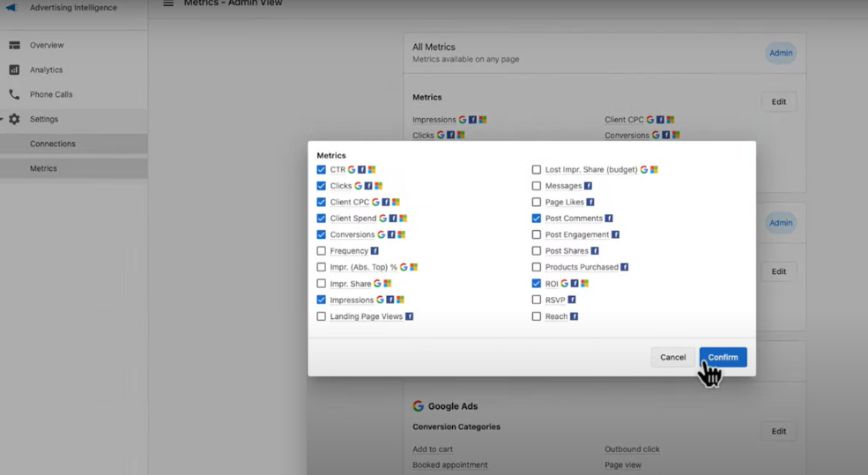Open Connections in the sidebar
This screenshot has width=868, height=475.
53,144
